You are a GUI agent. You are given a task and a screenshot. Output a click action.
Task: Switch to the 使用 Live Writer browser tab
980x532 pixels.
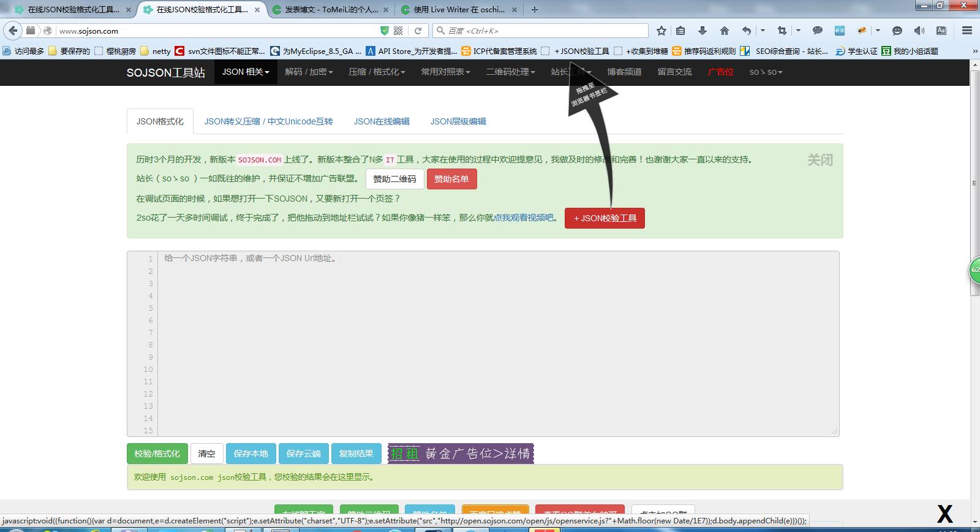459,10
